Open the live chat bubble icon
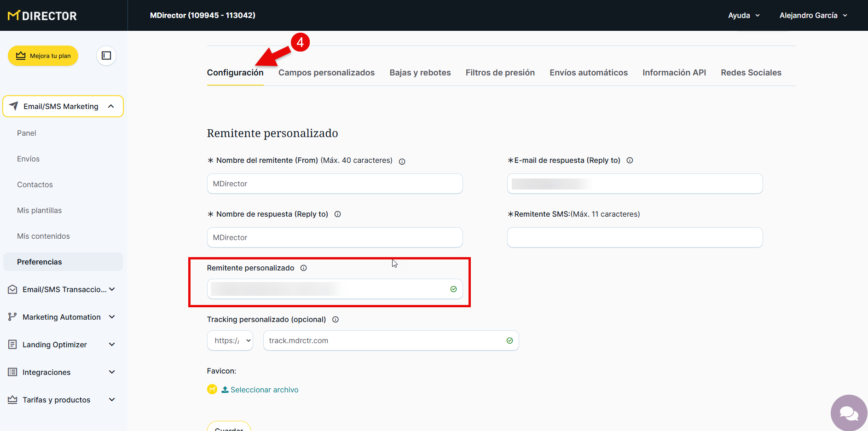 click(849, 413)
